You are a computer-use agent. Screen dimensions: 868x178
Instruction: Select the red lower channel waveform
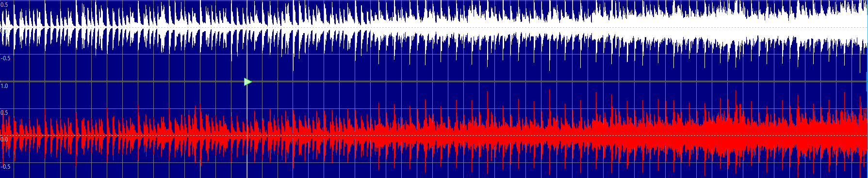pyautogui.click(x=434, y=136)
